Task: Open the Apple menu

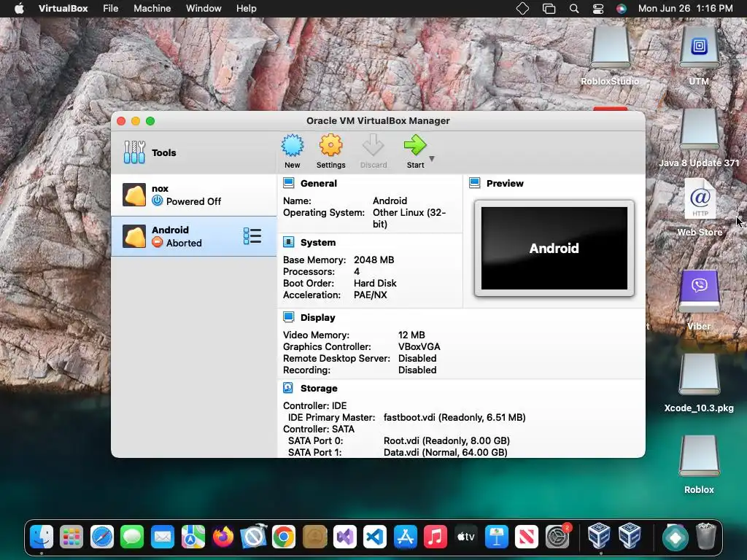Action: click(x=19, y=9)
